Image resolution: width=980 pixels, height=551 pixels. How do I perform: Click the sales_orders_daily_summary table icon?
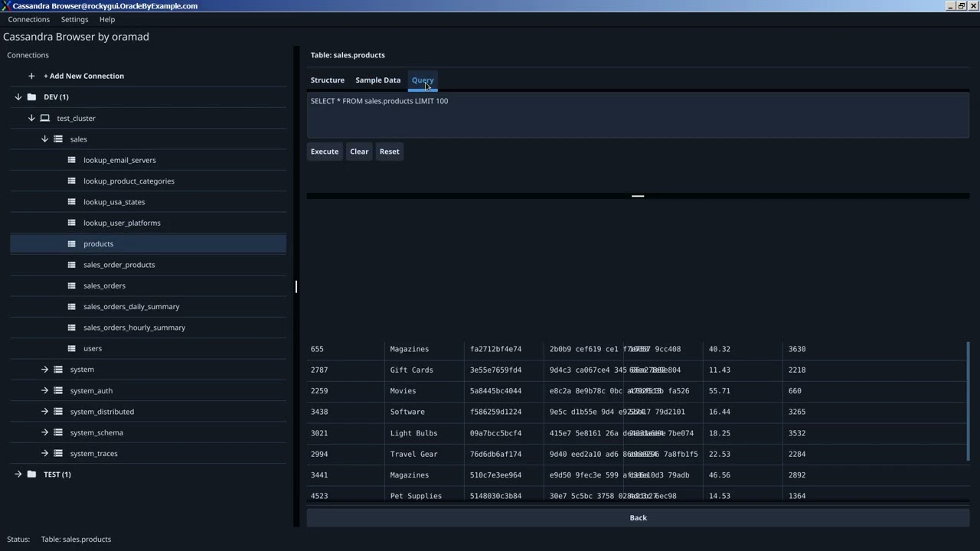[x=72, y=306]
